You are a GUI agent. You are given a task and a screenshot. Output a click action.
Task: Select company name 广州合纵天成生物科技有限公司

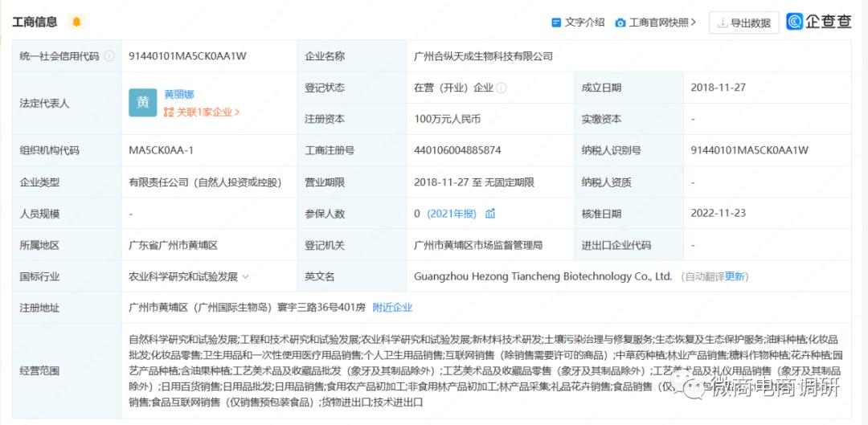coord(483,56)
